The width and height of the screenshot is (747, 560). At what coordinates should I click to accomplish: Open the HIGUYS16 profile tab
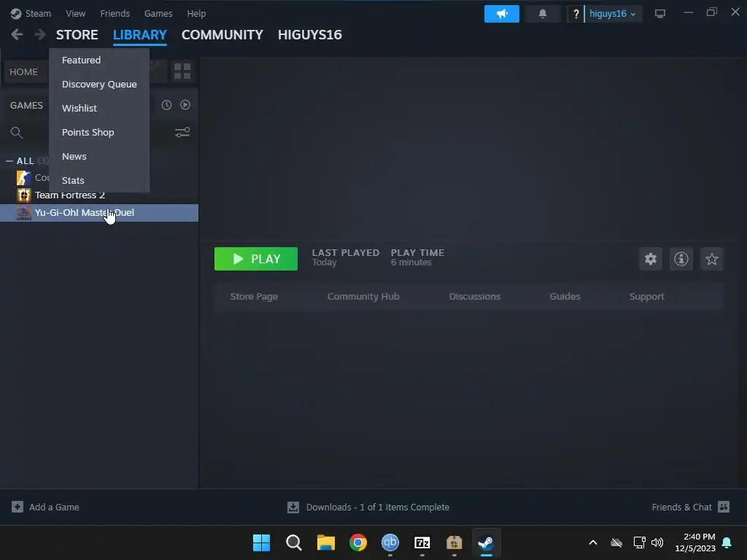click(309, 35)
